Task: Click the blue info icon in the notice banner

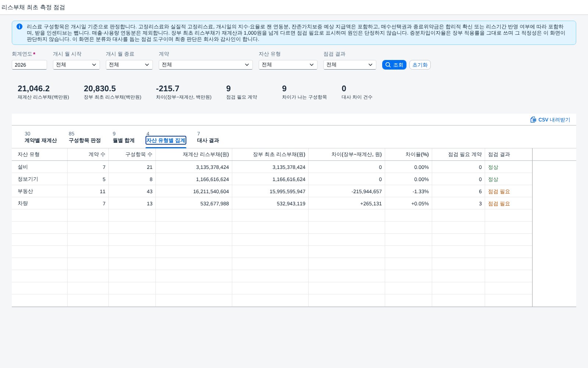Action: point(19,26)
